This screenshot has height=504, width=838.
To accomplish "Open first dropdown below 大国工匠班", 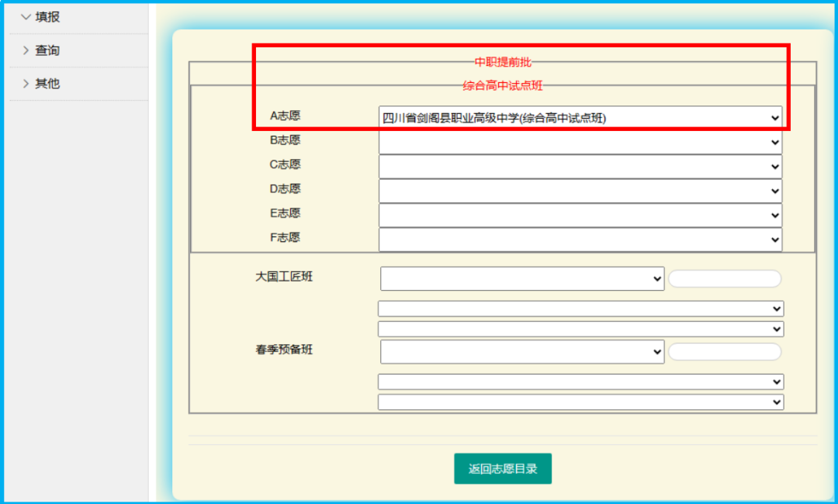I will (x=580, y=309).
